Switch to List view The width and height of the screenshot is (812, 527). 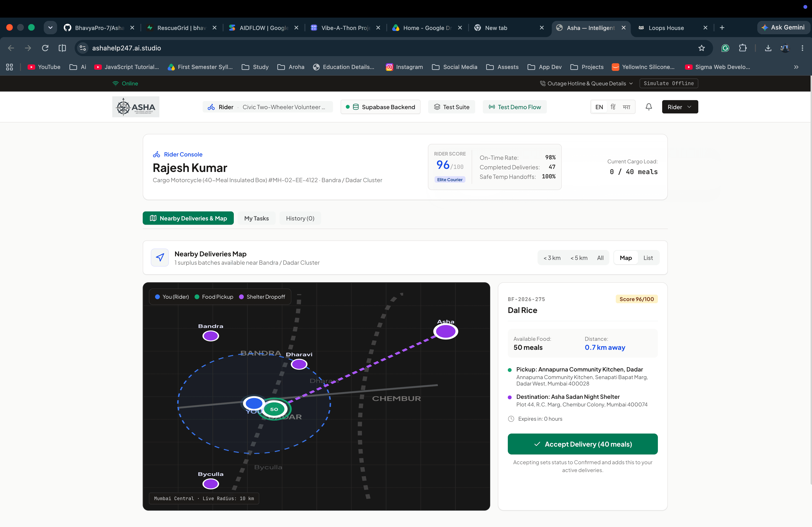coord(648,258)
